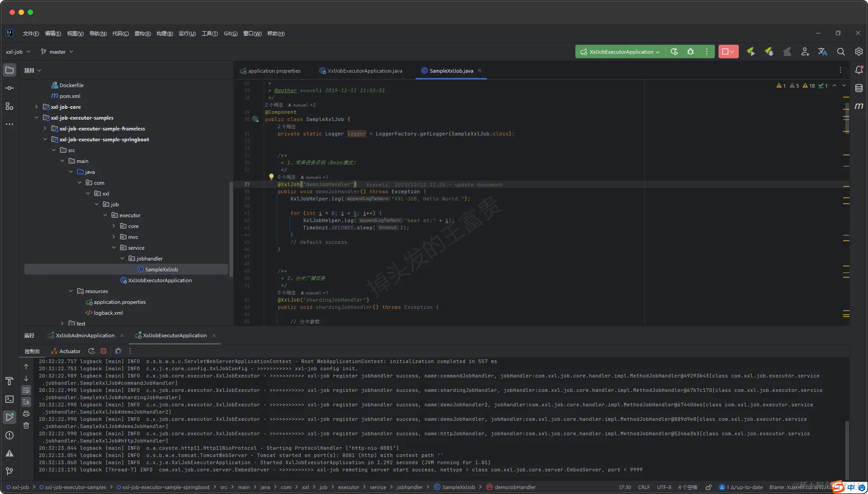868x494 pixels.
Task: Click the Actuator tab button
Action: pyautogui.click(x=66, y=351)
